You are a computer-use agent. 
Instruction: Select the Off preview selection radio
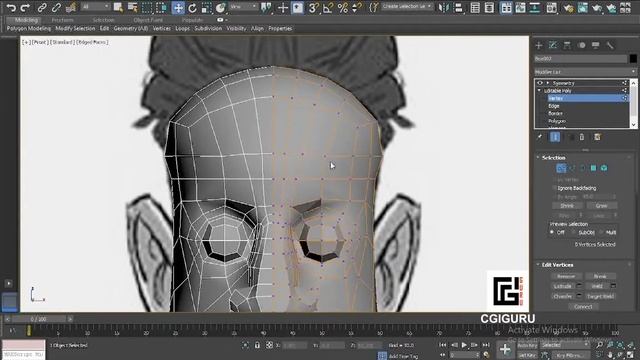tap(552, 232)
